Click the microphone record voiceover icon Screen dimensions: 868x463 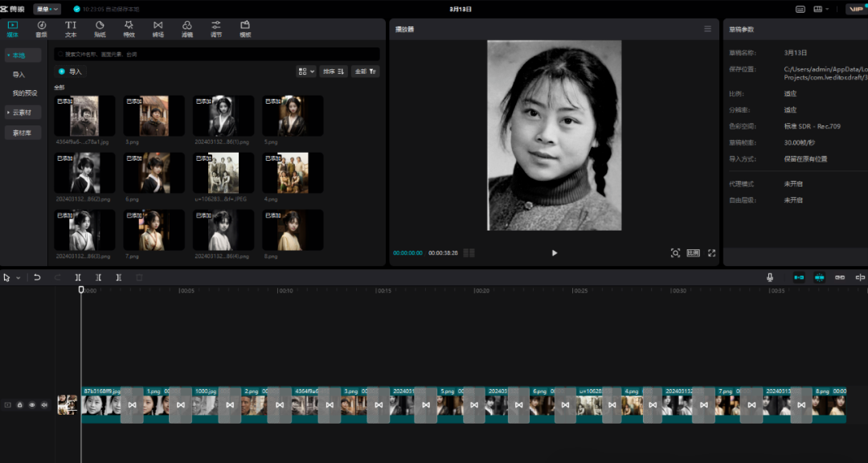(769, 277)
